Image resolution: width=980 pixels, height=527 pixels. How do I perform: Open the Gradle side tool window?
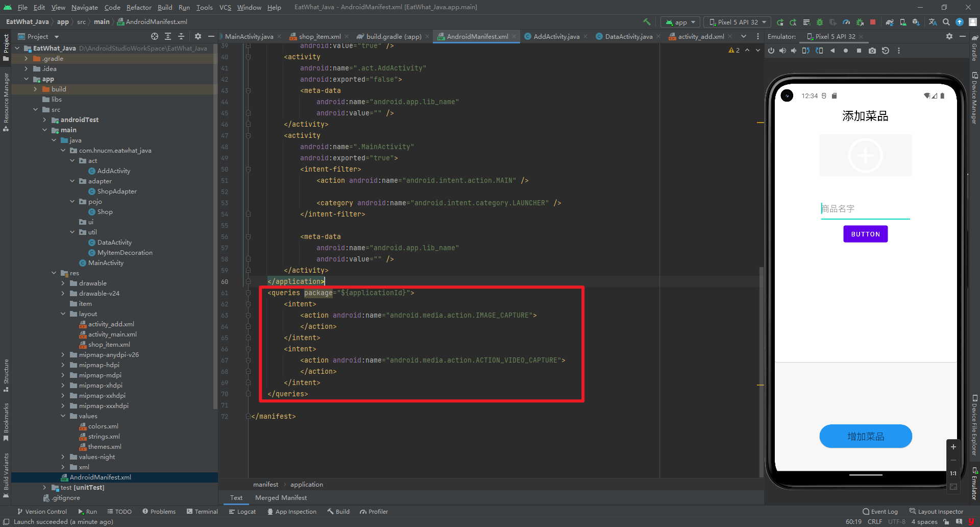coord(974,49)
